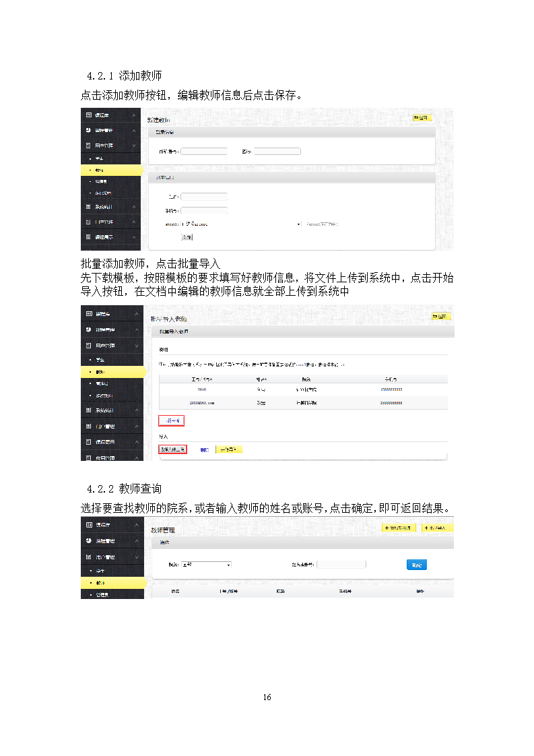Click the 用户管理 icon in the batch import screenshot
The width and height of the screenshot is (534, 756).
[89, 346]
